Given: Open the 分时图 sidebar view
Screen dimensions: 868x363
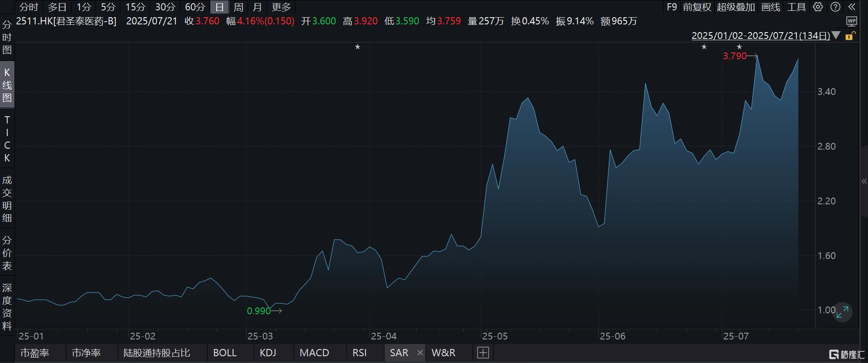Looking at the screenshot, I should click(7, 38).
